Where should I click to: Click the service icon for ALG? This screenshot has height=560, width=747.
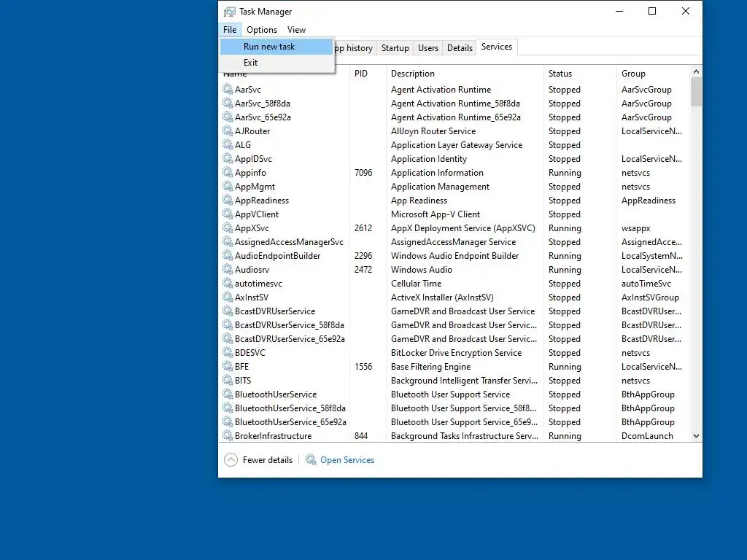pos(228,144)
